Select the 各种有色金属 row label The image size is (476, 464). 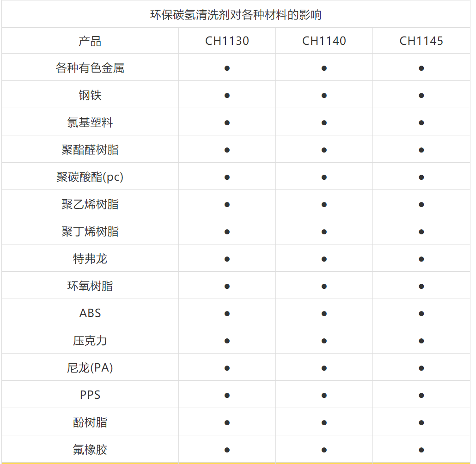click(89, 67)
